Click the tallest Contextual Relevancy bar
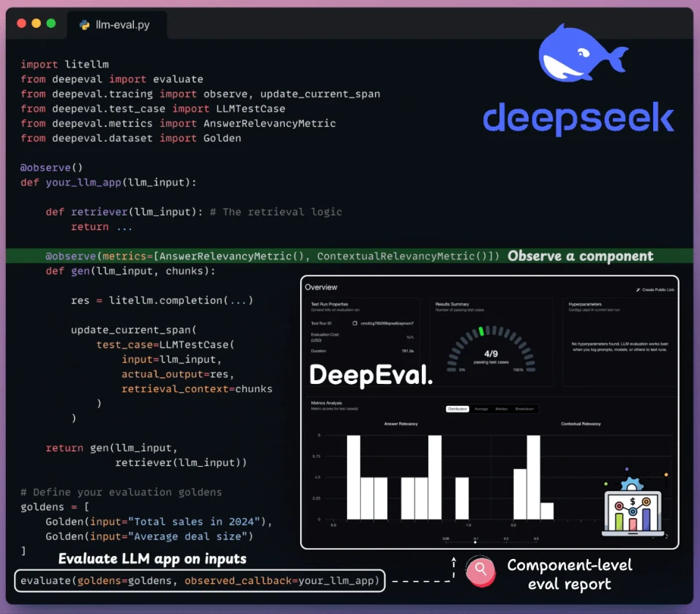 [534, 477]
